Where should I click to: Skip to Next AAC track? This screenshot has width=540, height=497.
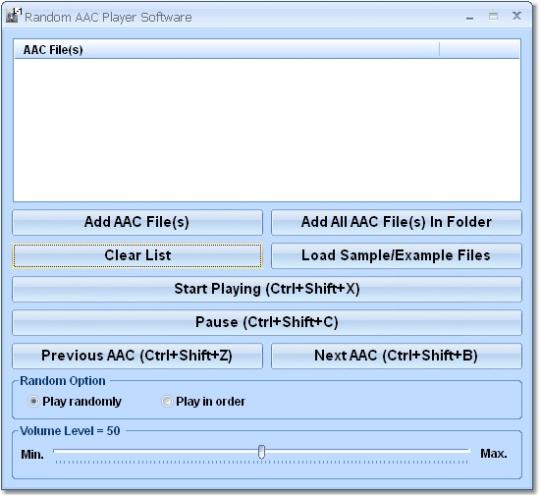[x=396, y=356]
